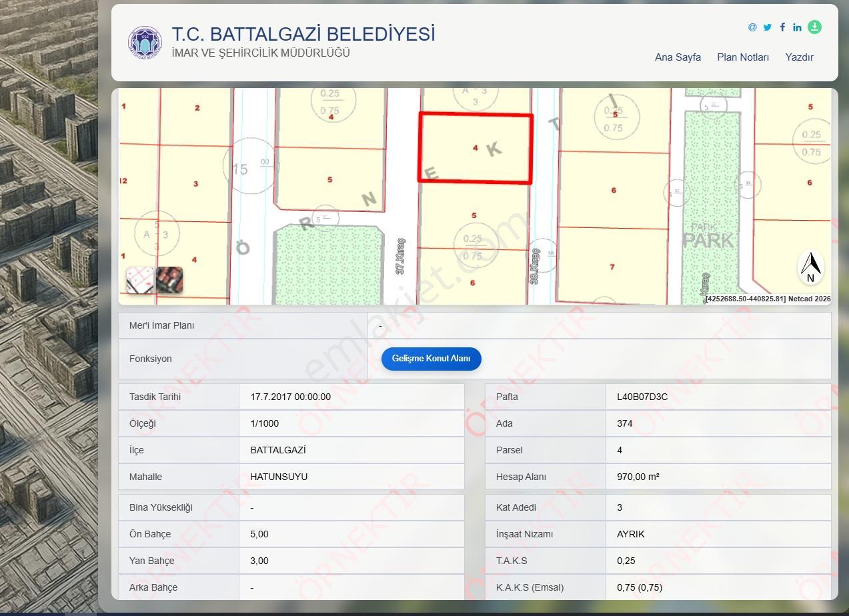This screenshot has width=849, height=616.
Task: Switch map to satellite imagery basemap
Action: point(169,280)
